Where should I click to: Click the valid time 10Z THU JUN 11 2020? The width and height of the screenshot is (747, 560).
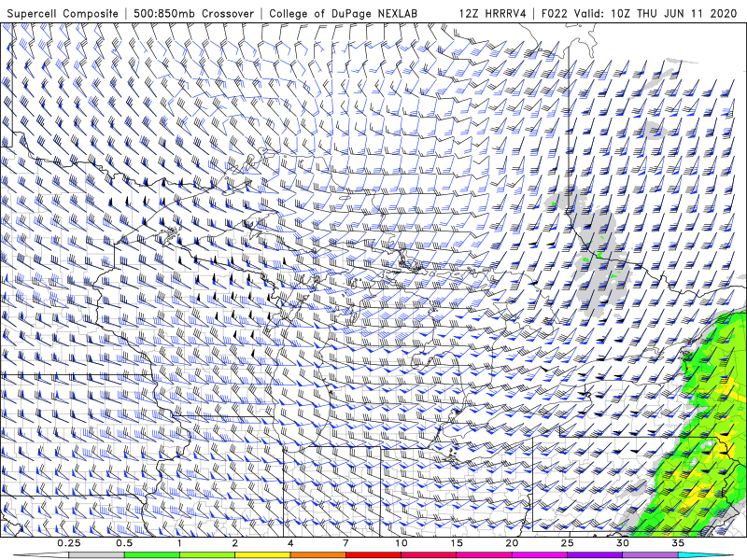click(674, 14)
